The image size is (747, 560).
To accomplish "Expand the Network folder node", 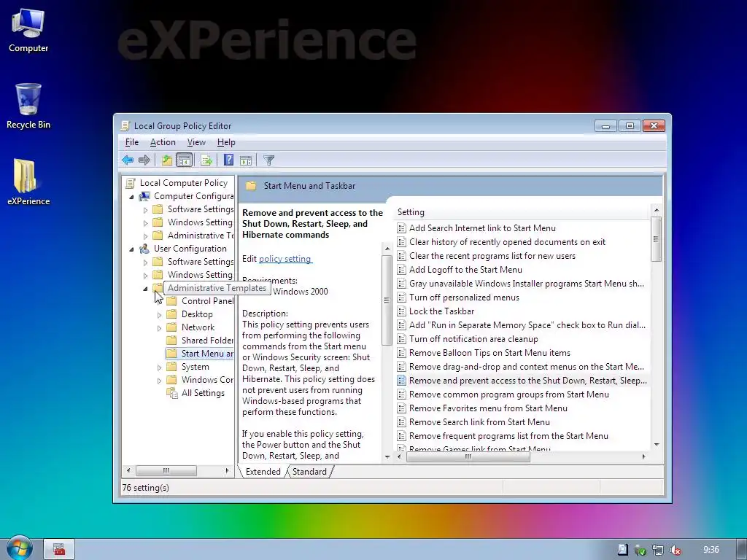I will 160,328.
